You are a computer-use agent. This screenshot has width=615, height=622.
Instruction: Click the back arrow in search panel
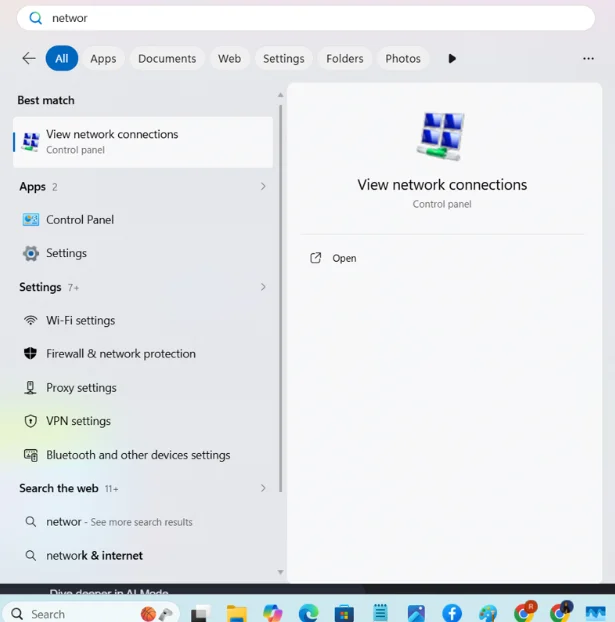click(29, 58)
